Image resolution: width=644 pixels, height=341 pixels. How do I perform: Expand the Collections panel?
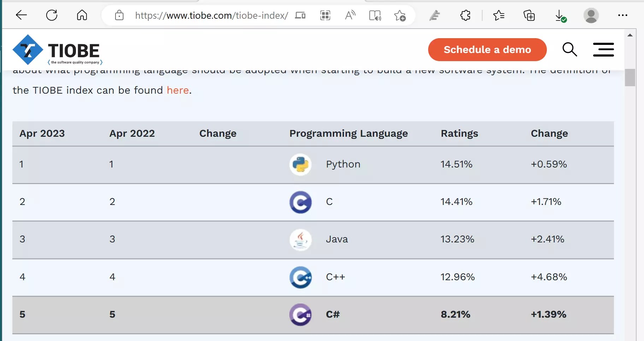coord(529,15)
